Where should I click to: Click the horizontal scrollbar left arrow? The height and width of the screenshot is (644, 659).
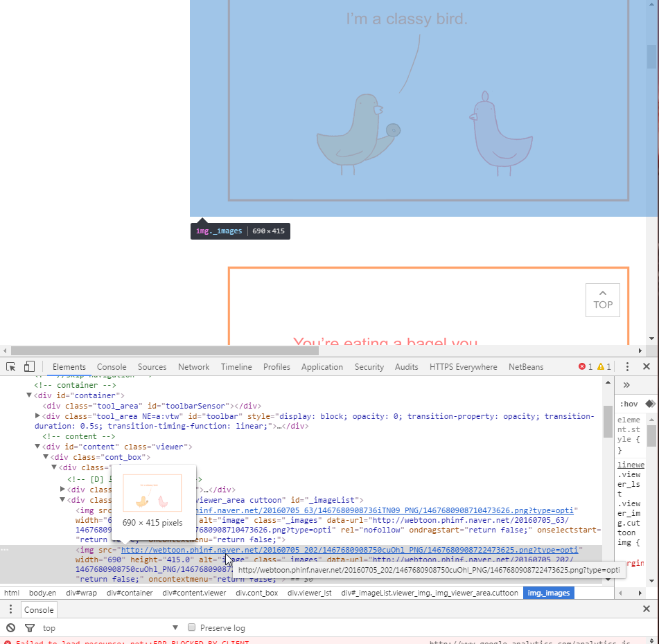coord(5,350)
